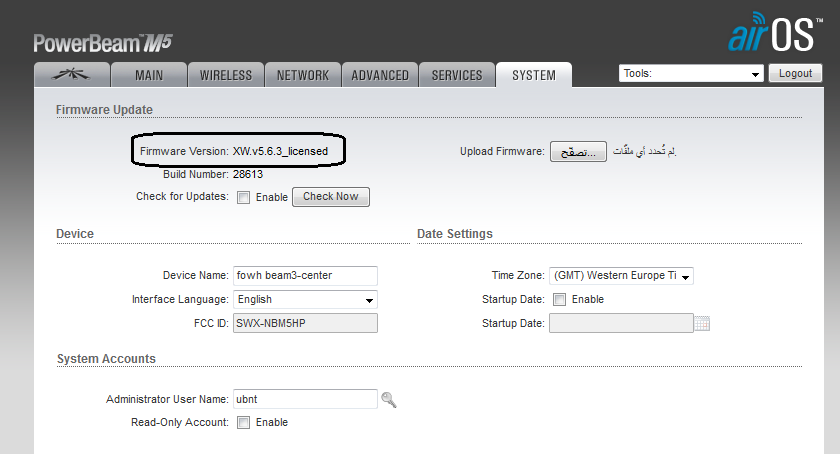Switch to the WIRELESS tab
Image resolution: width=840 pixels, height=454 pixels.
(226, 75)
